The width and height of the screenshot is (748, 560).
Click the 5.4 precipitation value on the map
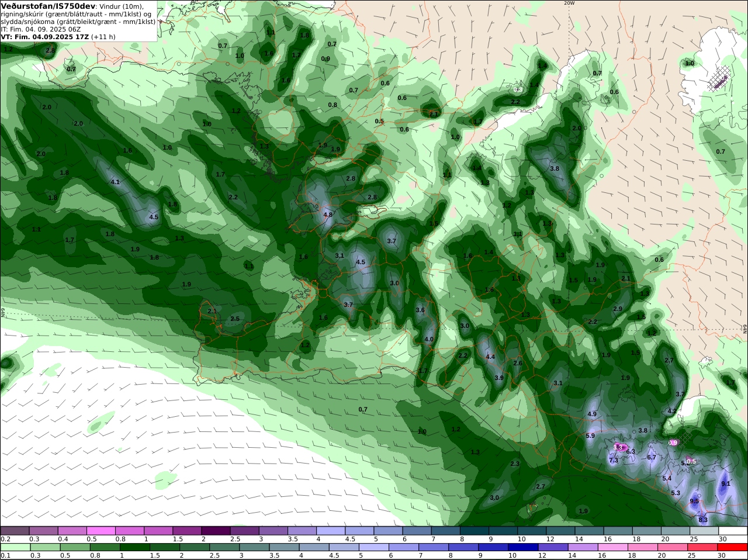[667, 478]
